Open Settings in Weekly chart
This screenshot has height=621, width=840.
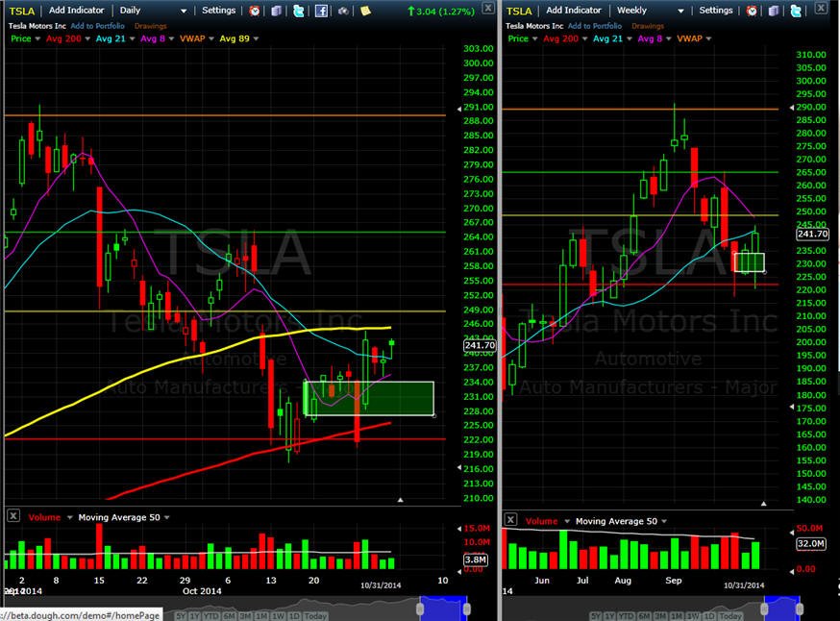point(716,11)
